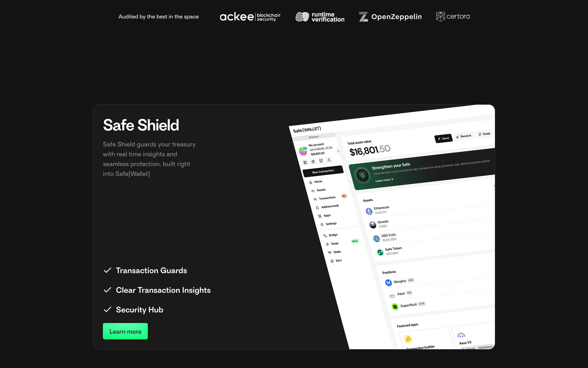Screen dimensions: 588x368
Task: Select the Safe Token asset icon
Action: click(380, 252)
